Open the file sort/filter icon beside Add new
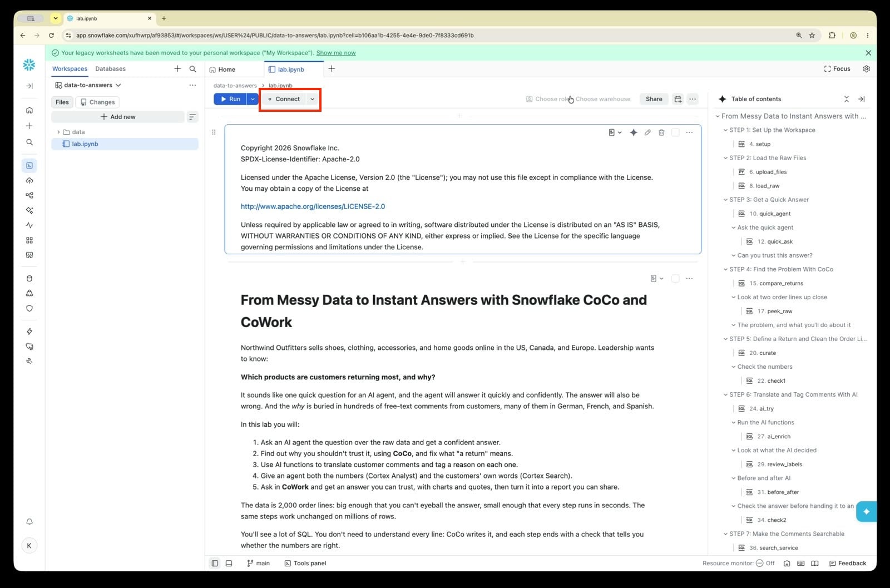890x588 pixels. click(x=192, y=117)
